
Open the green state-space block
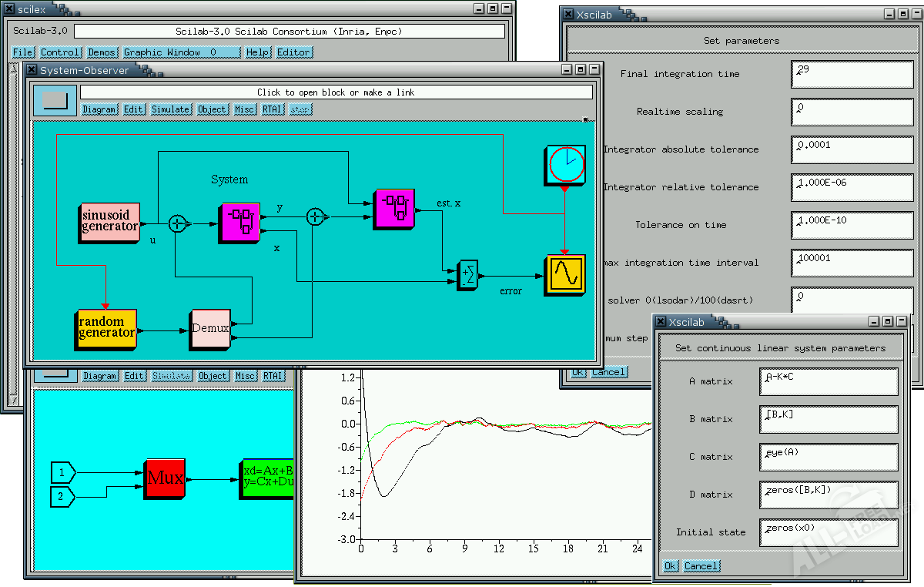(x=266, y=478)
